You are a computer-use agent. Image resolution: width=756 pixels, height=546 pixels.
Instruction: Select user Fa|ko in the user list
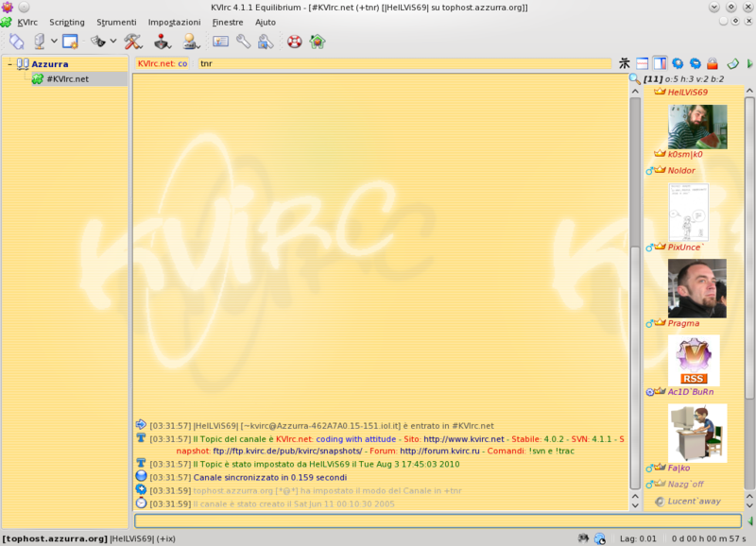[x=679, y=468]
